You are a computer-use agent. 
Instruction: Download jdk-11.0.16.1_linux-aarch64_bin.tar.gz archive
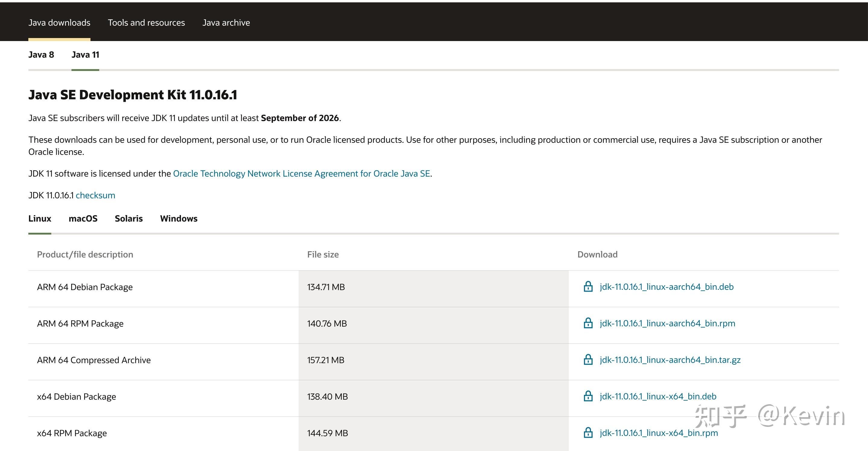670,360
